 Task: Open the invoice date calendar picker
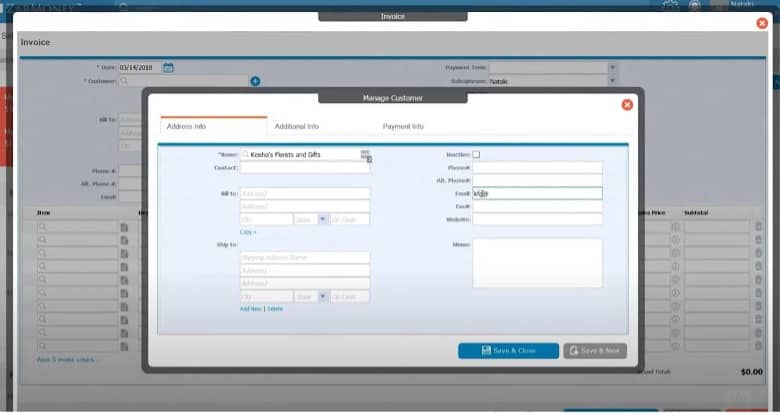(x=168, y=67)
